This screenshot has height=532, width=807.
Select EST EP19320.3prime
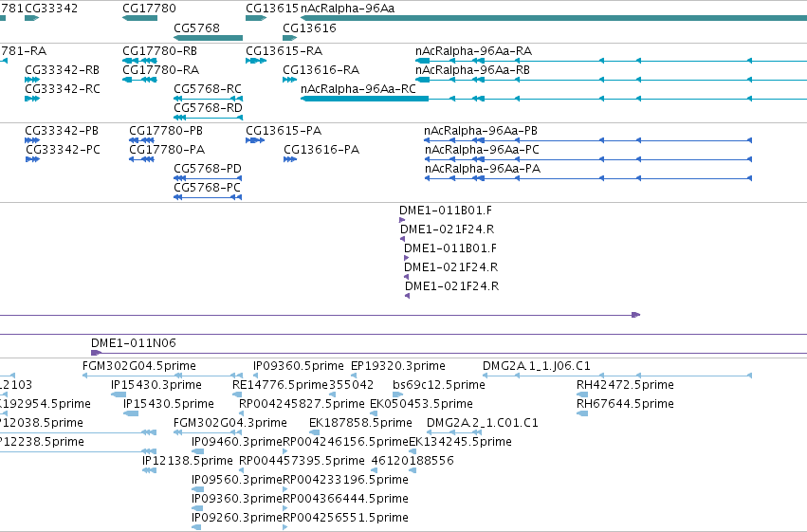pos(398,366)
